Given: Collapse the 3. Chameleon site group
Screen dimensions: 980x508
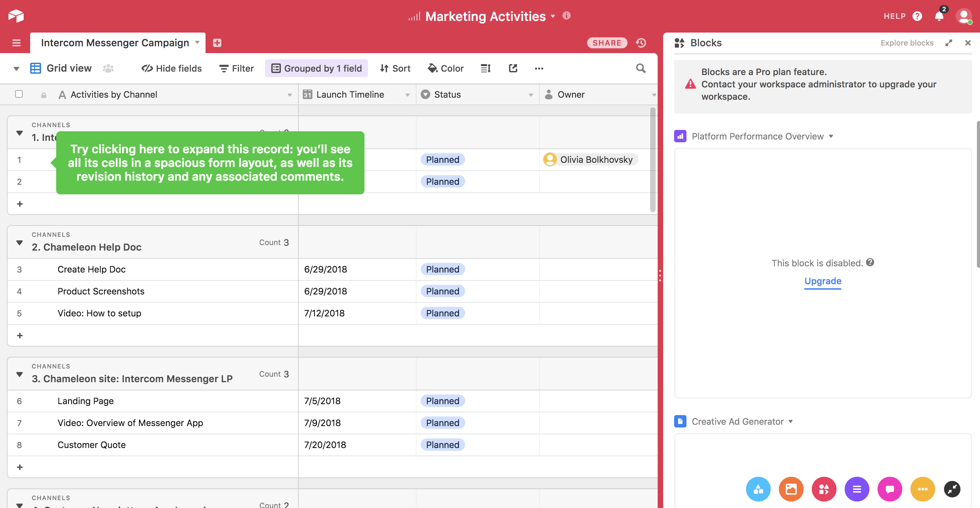Looking at the screenshot, I should [20, 374].
